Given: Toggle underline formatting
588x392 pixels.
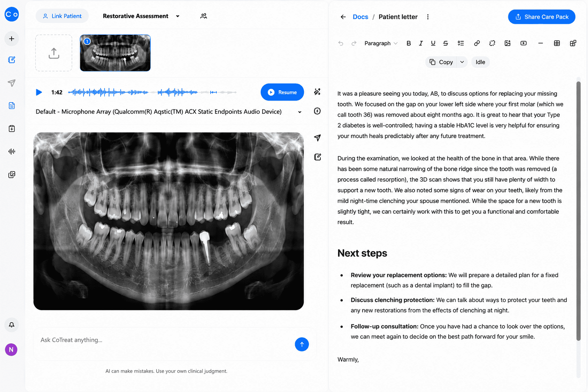Looking at the screenshot, I should tap(433, 43).
